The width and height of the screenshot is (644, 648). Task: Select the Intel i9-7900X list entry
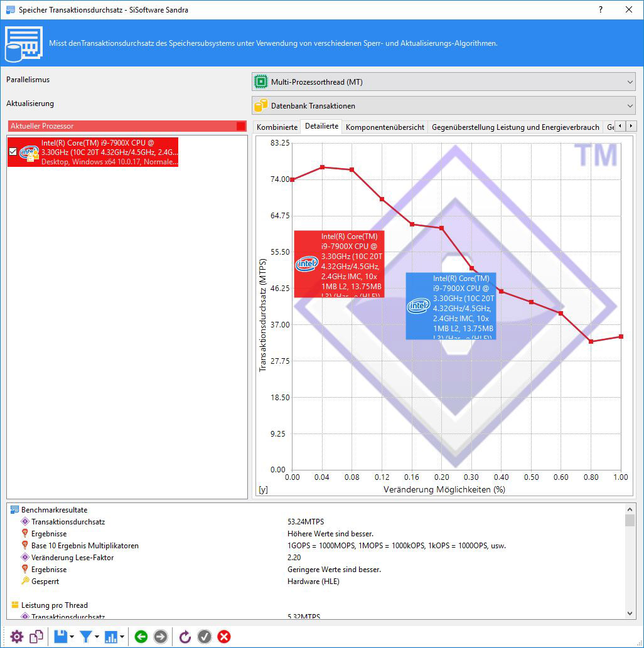[93, 152]
